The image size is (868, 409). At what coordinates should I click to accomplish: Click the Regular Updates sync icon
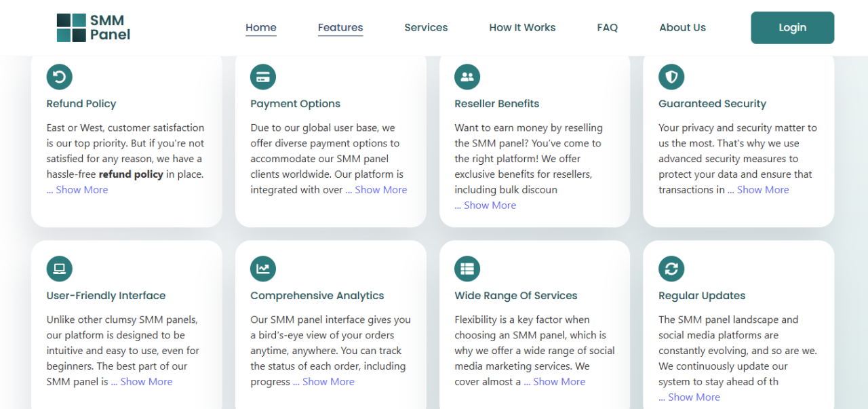tap(671, 269)
